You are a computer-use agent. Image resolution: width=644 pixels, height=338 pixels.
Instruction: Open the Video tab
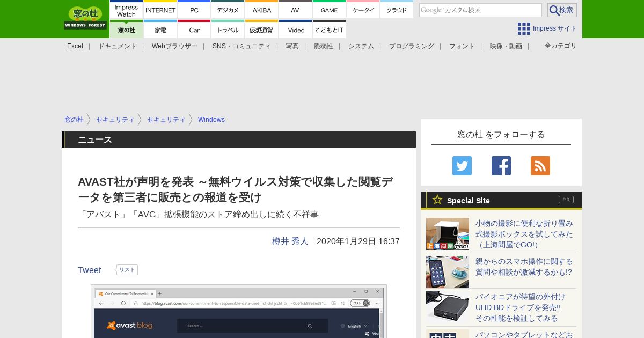click(x=295, y=30)
